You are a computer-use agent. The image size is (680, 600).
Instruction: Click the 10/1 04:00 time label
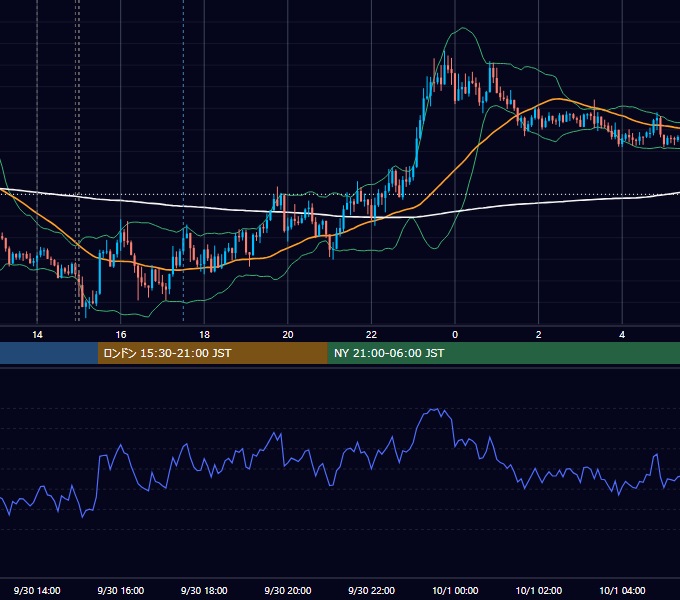[x=622, y=590]
